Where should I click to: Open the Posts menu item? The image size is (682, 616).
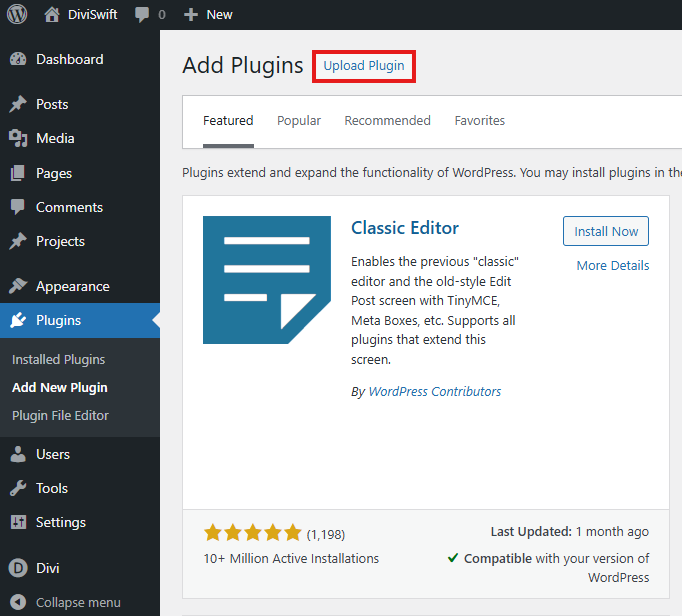point(52,104)
